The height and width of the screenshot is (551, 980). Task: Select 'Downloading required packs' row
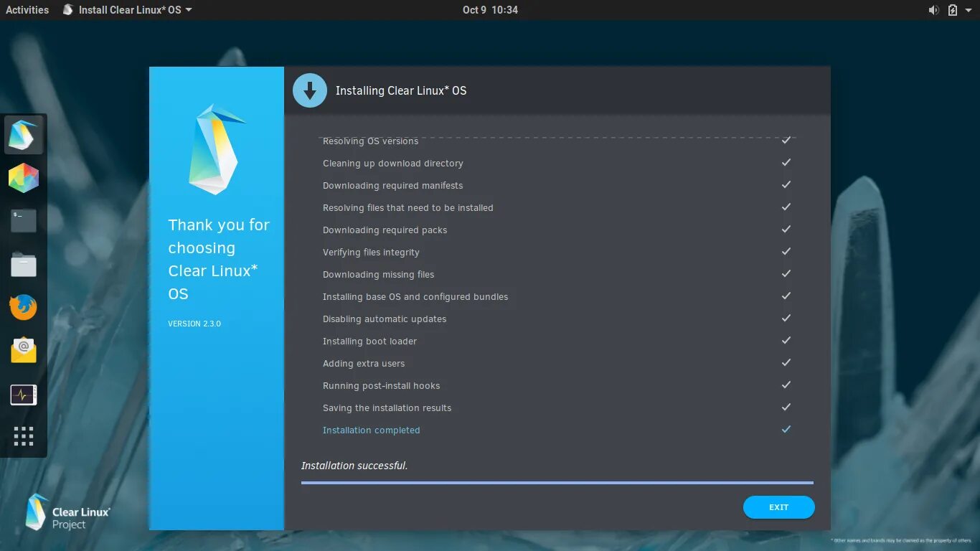coord(557,230)
